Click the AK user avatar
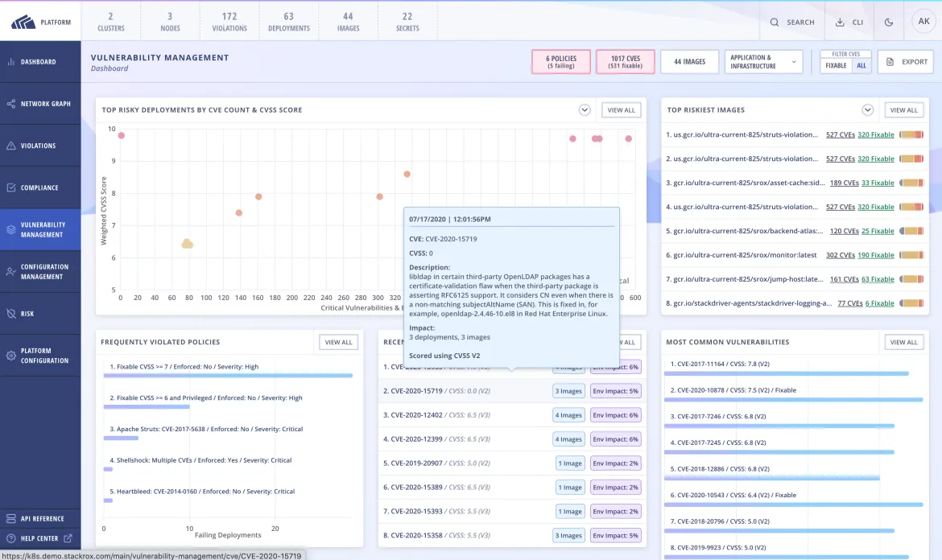Image resolution: width=942 pixels, height=560 pixels. (923, 22)
